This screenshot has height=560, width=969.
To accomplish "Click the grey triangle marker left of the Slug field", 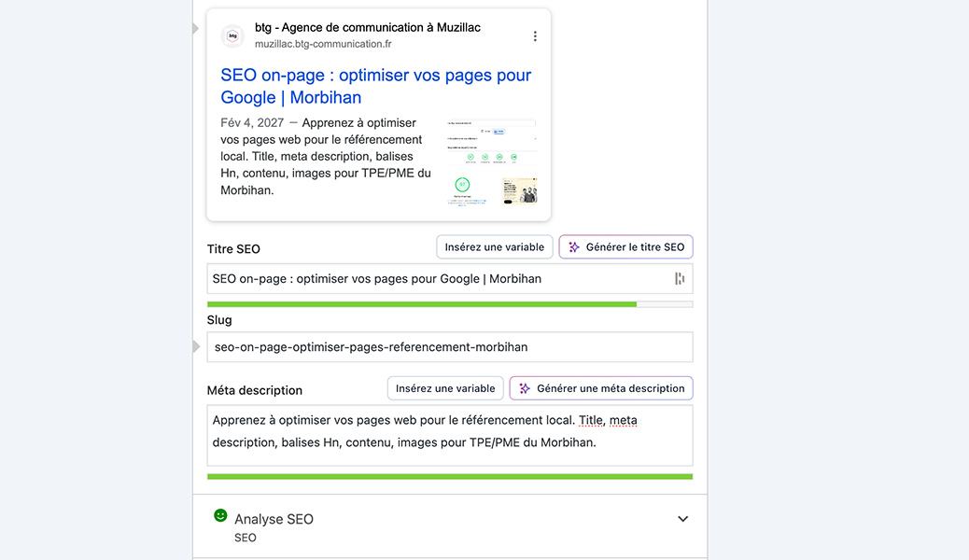I will (196, 347).
